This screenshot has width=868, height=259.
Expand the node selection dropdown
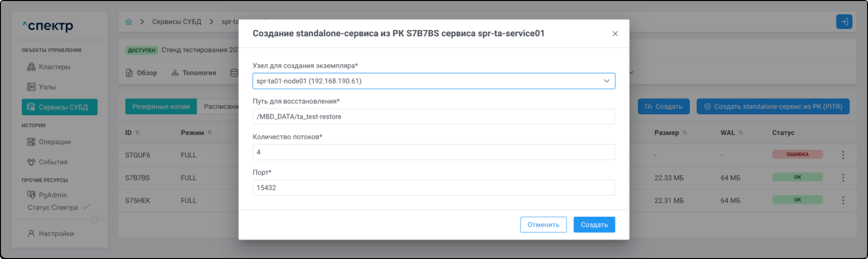pos(607,81)
